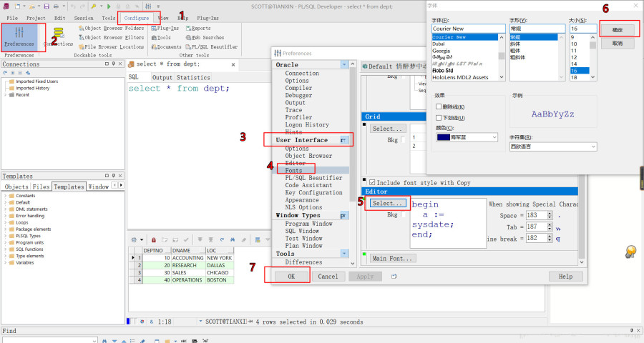Click the refresh icon in result grid toolbar
This screenshot has height=343, width=644.
pyautogui.click(x=222, y=239)
